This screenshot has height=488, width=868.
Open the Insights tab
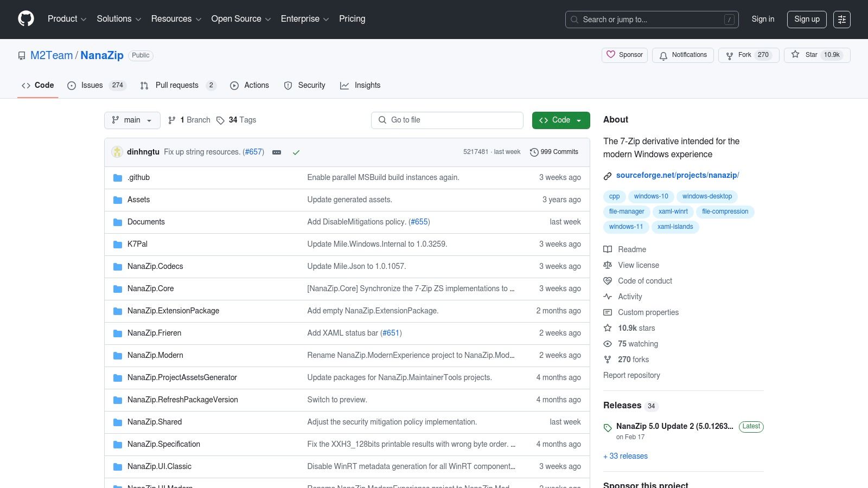click(360, 86)
